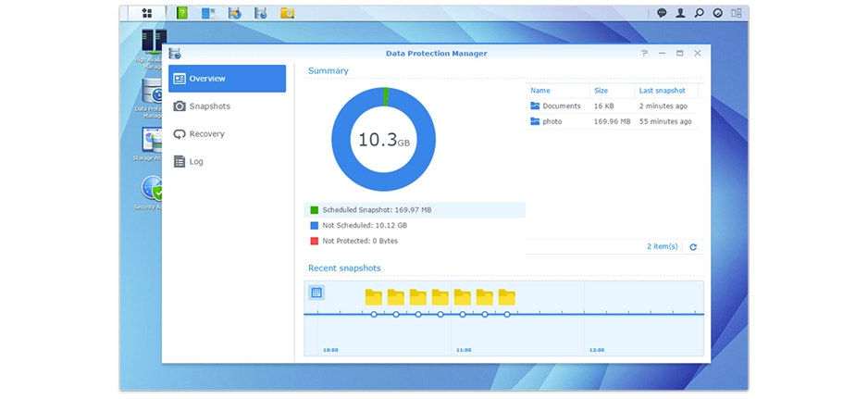Open help question mark in window title bar
Screen dimensions: 868x399
click(x=644, y=53)
